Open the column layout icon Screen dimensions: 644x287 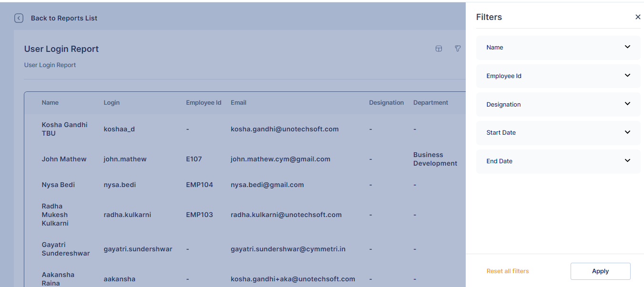point(439,49)
